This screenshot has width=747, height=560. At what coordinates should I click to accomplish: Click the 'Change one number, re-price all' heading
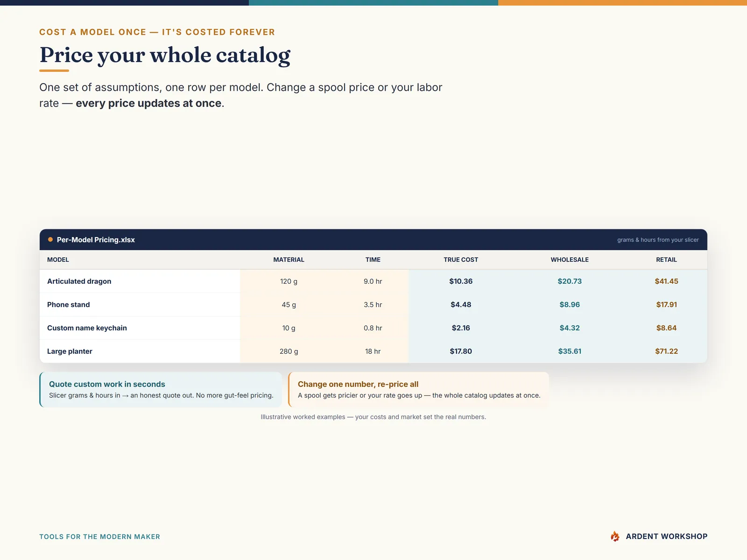coord(358,384)
